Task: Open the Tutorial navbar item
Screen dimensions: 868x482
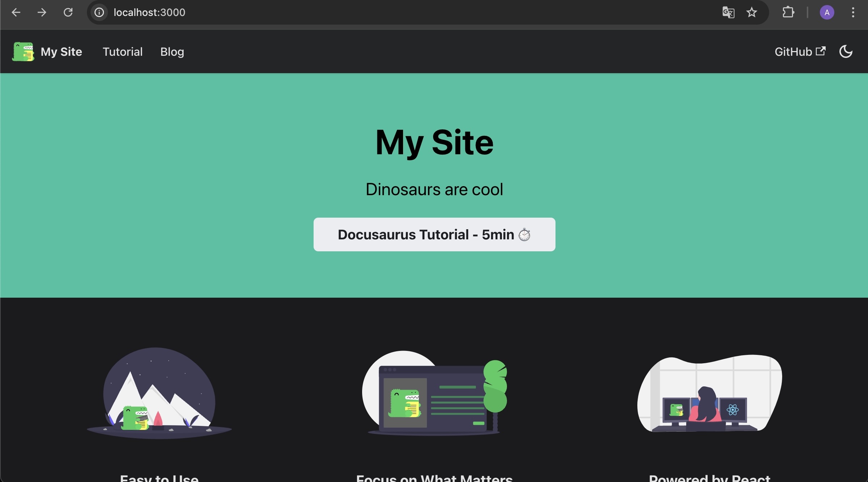Action: pos(123,52)
